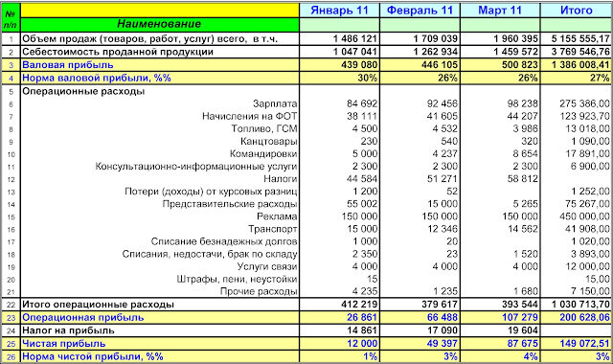Click operating expenses total 1 030 713,70
Image resolution: width=613 pixels, height=364 pixels.
click(580, 305)
